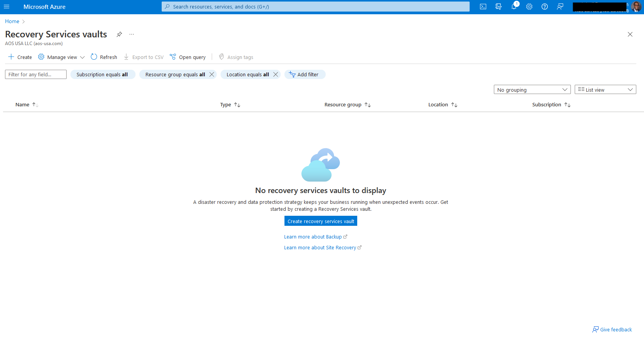Focus the Search resources, services, and docs box
This screenshot has width=644, height=341.
point(316,7)
